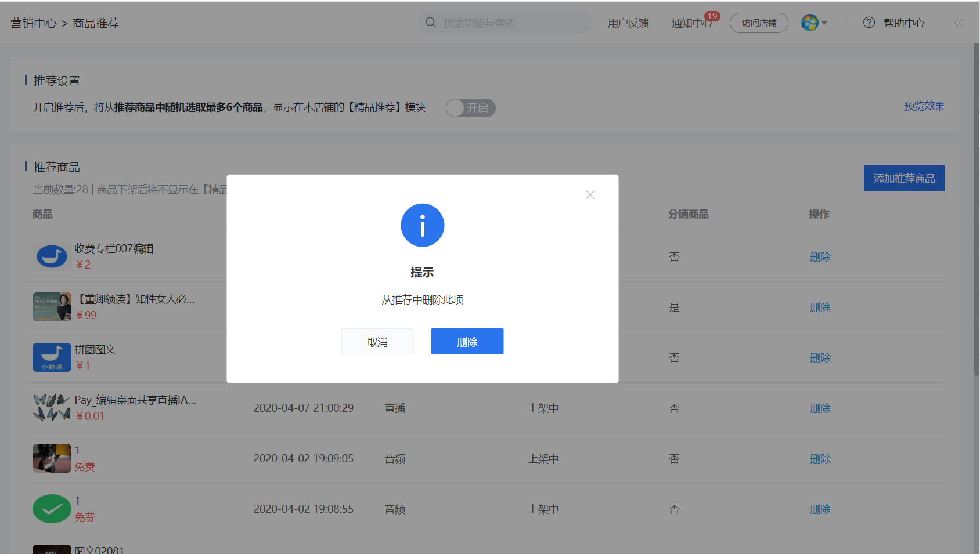The height and width of the screenshot is (554, 980).
Task: Close the delete confirmation dialog with X
Action: [590, 195]
